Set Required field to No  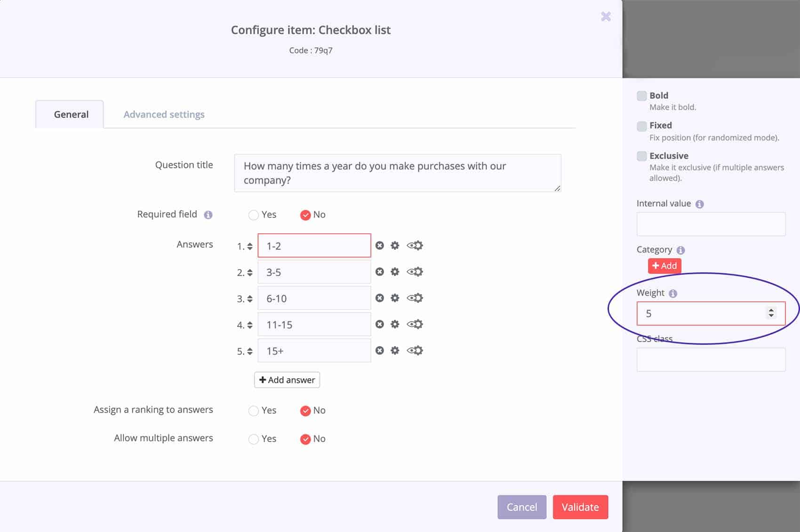point(305,215)
